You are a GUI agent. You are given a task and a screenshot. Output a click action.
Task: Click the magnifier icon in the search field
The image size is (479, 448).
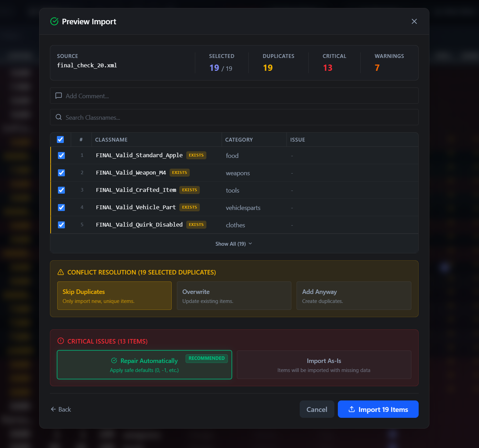[x=58, y=117]
